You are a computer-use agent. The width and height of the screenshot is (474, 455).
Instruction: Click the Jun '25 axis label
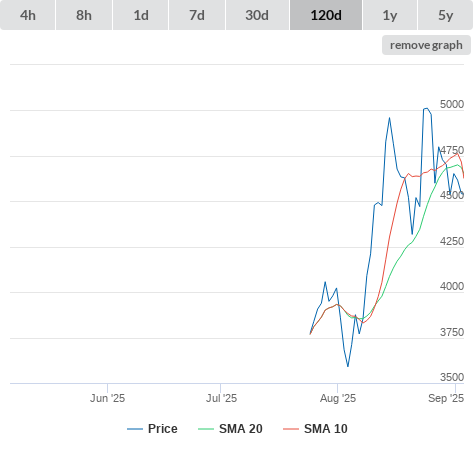107,398
